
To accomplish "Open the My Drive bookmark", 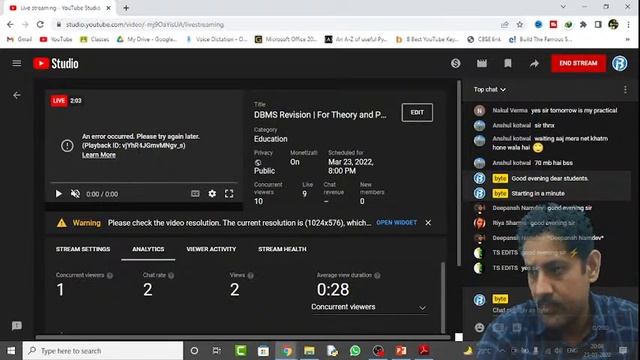I will point(147,39).
